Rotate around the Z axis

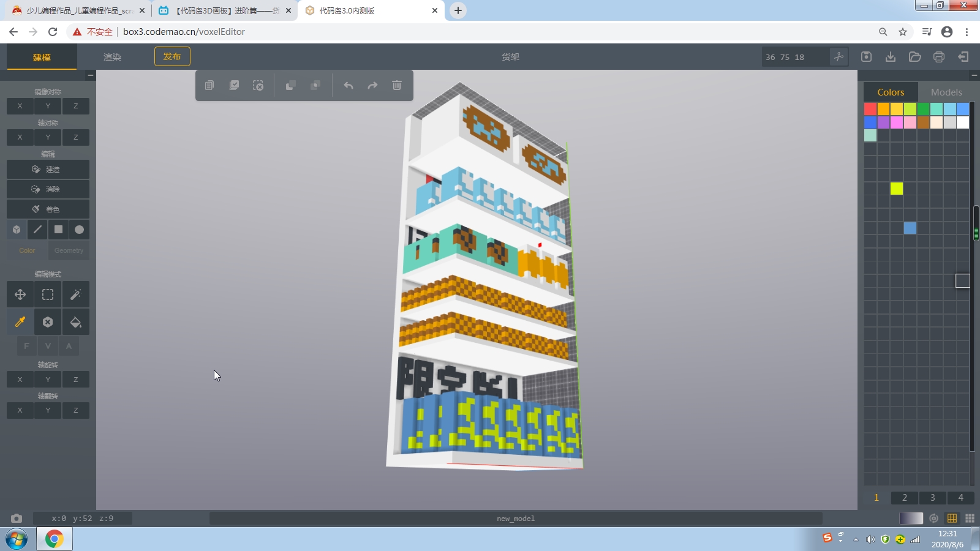pos(75,380)
